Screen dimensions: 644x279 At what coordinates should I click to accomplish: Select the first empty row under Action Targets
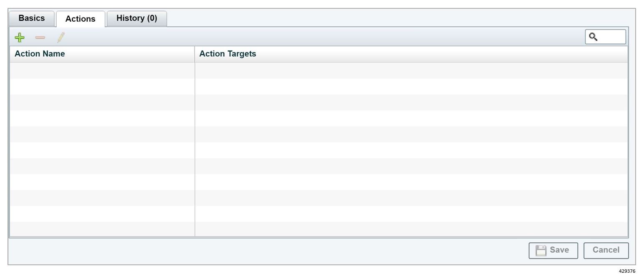coord(411,70)
